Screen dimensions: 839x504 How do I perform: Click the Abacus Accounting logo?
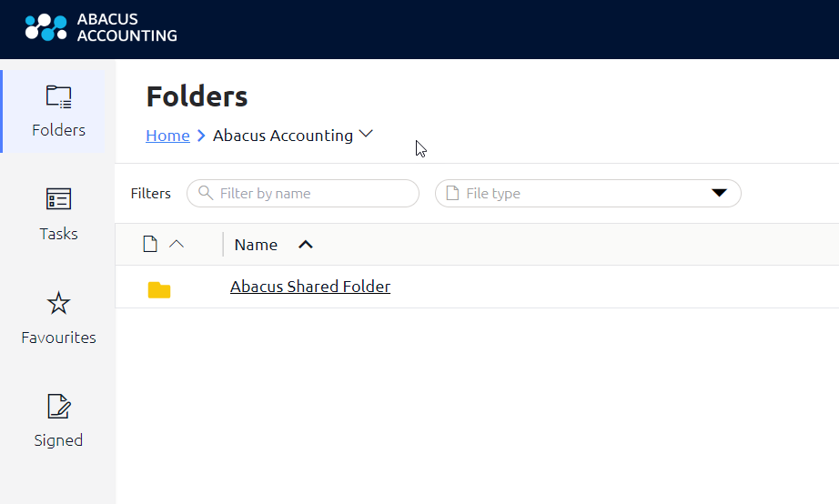(101, 27)
